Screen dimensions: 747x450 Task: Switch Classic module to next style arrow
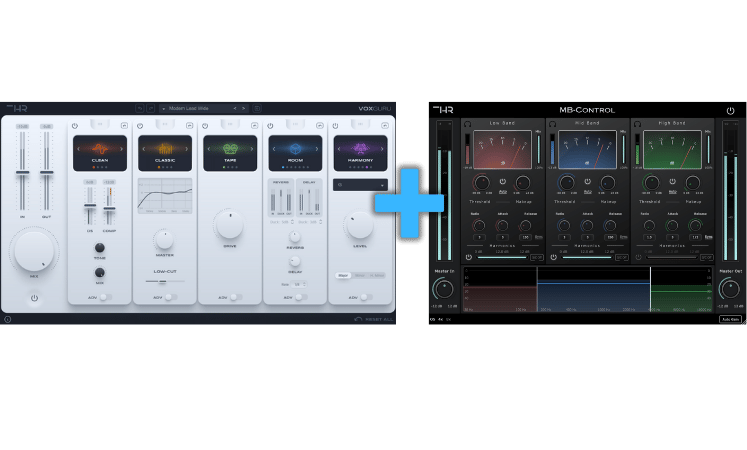click(187, 149)
